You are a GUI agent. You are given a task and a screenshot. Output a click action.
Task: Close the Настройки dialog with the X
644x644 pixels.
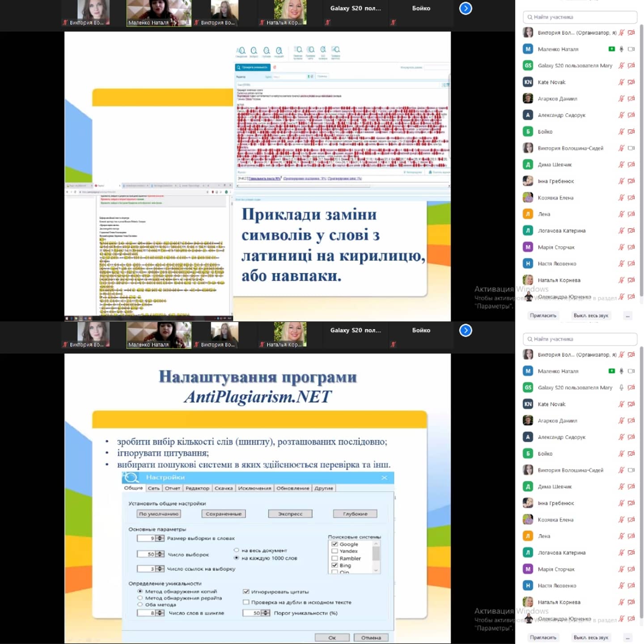(x=384, y=478)
